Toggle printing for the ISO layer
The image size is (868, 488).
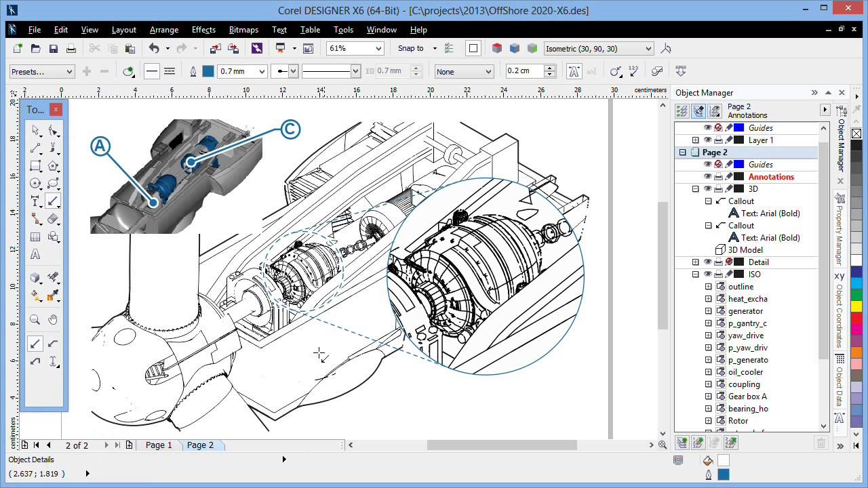[x=718, y=274]
